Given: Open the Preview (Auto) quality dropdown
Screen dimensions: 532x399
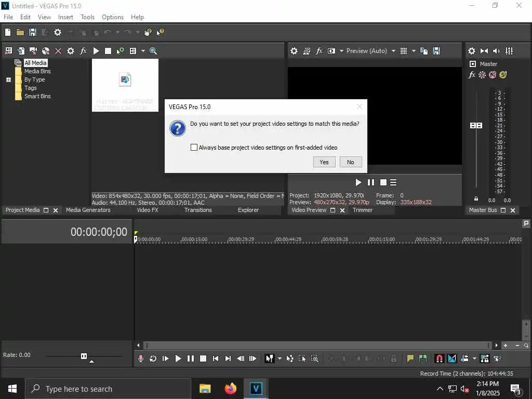Looking at the screenshot, I should (x=370, y=51).
